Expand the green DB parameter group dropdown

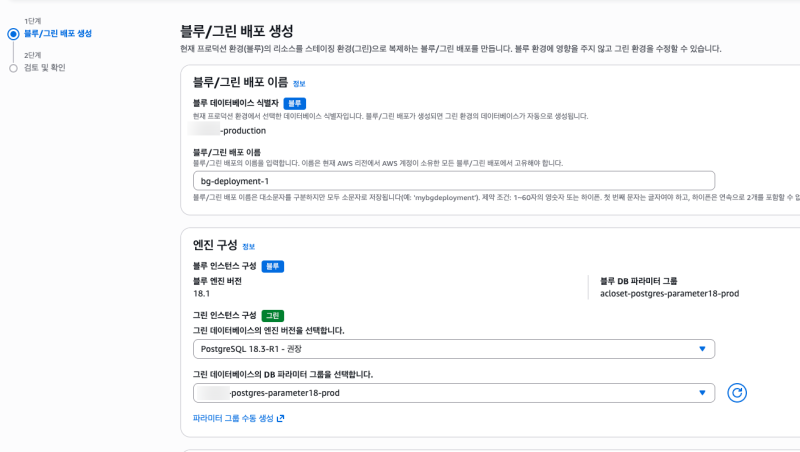(453, 393)
